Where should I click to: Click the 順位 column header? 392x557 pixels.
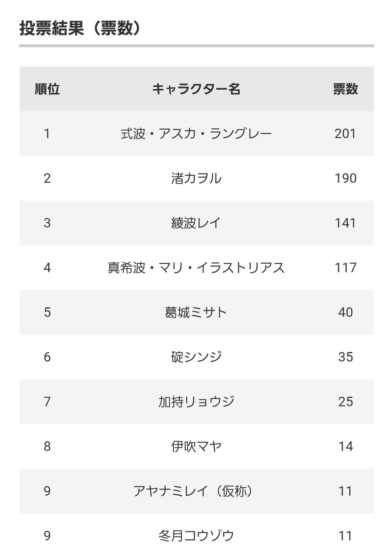pyautogui.click(x=47, y=89)
